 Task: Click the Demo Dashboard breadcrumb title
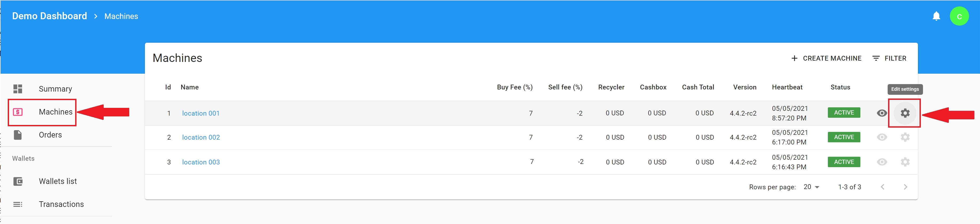coord(50,16)
